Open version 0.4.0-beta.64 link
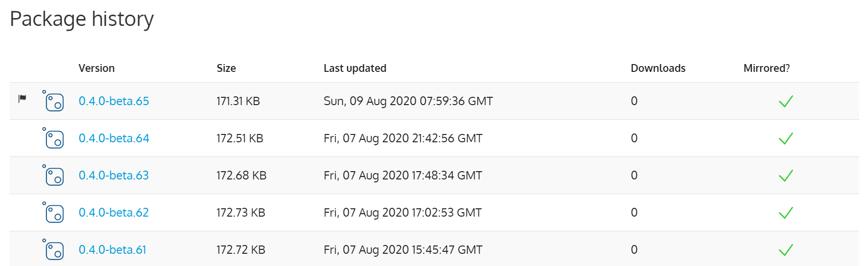 pos(114,138)
